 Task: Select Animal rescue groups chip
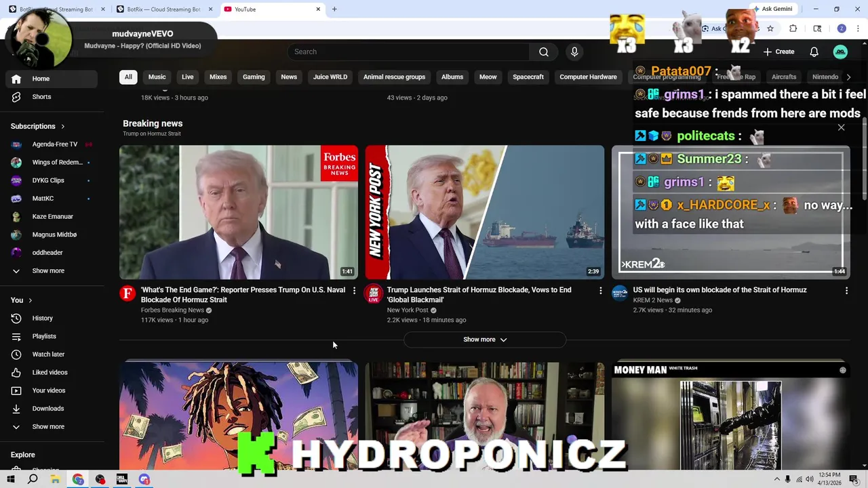tap(394, 77)
